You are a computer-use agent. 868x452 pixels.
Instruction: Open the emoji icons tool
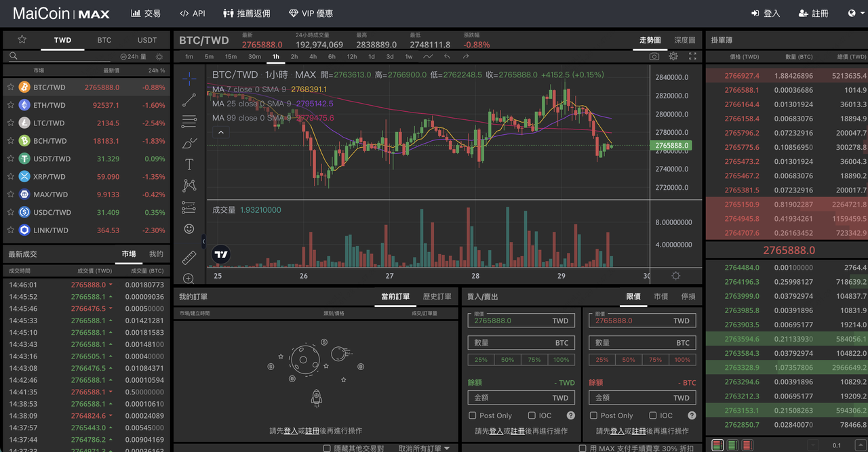[189, 229]
